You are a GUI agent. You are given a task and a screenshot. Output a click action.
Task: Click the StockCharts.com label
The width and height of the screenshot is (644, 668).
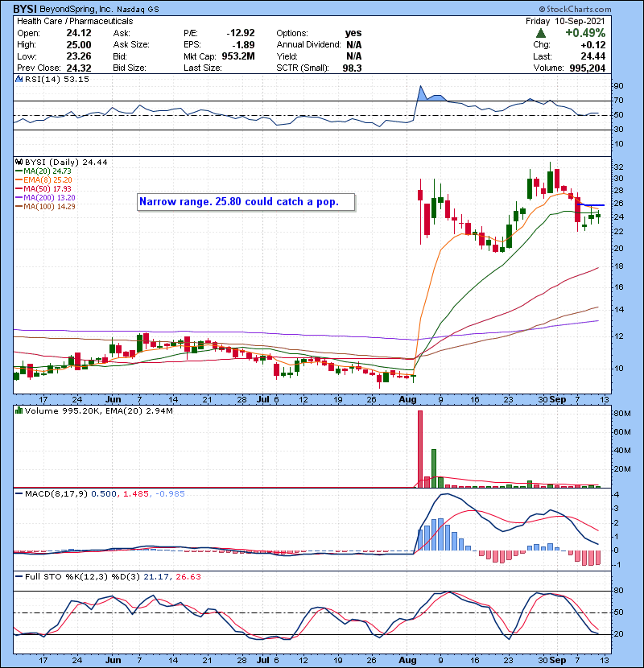pos(575,9)
